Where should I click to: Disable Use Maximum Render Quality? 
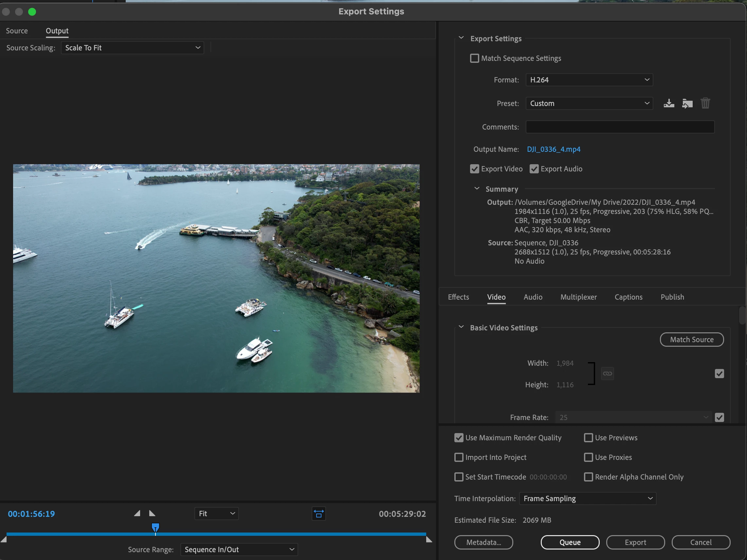(x=459, y=438)
